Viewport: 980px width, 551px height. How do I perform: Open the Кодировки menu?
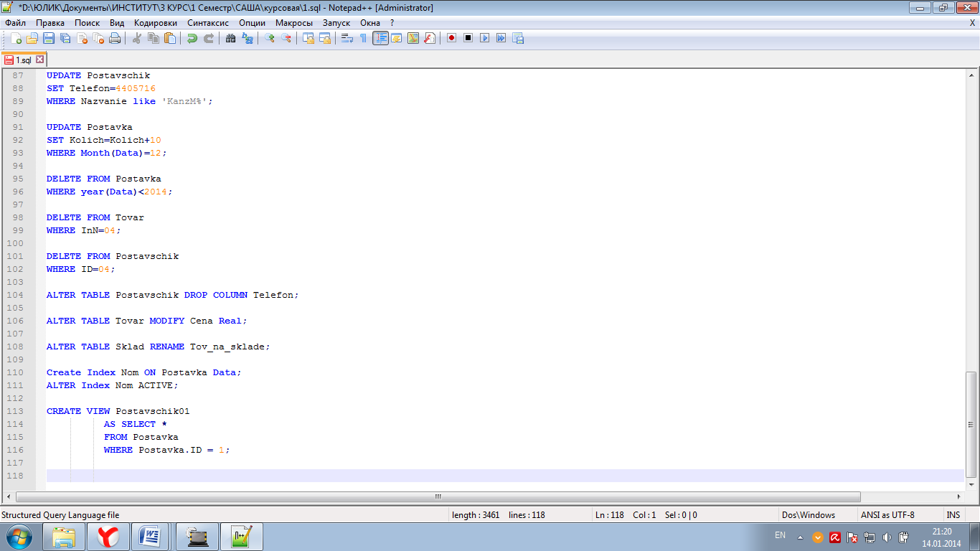coord(155,22)
